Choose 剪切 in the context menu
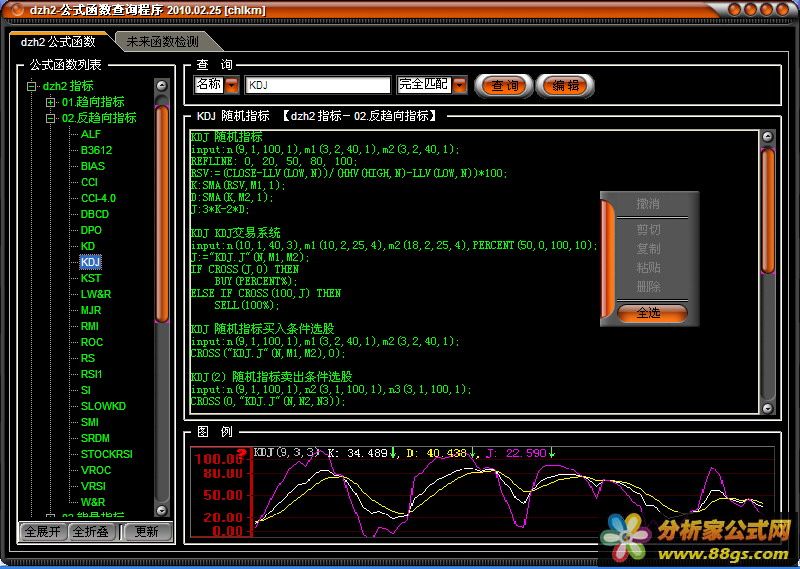The image size is (800, 569). [x=648, y=230]
